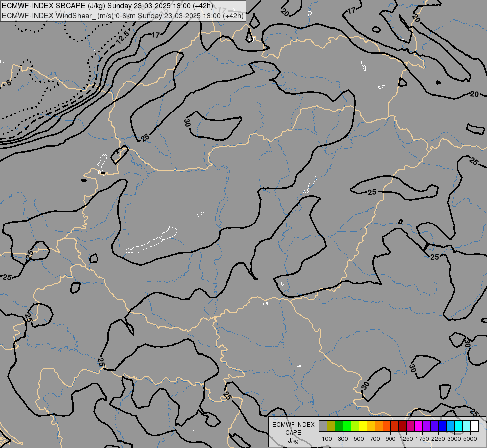Click the legend tick label 2250
This screenshot has width=487, height=448.
(x=438, y=439)
